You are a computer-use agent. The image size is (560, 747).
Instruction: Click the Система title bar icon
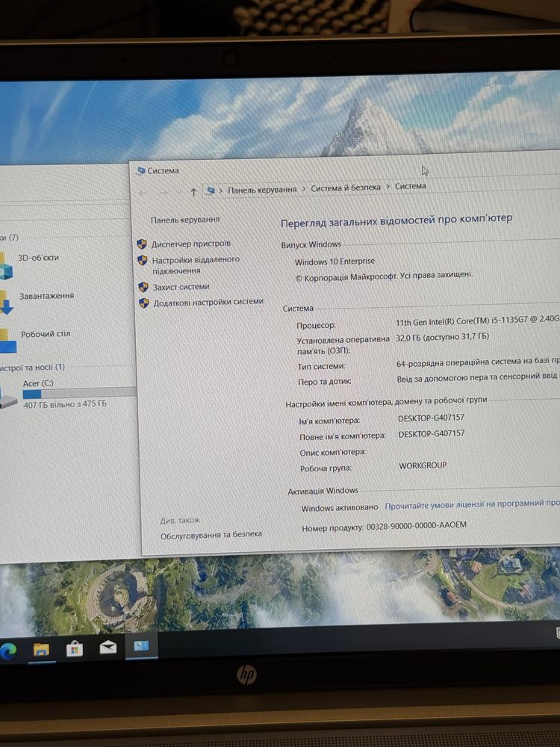click(x=141, y=170)
